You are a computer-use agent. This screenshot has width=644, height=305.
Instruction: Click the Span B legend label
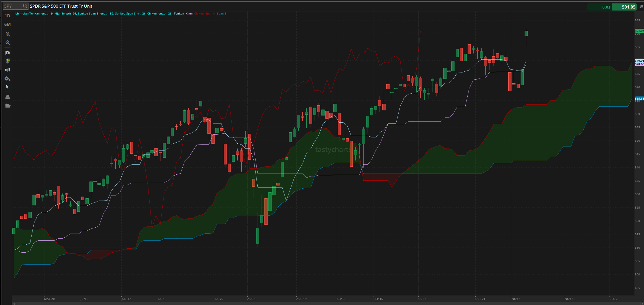point(222,14)
